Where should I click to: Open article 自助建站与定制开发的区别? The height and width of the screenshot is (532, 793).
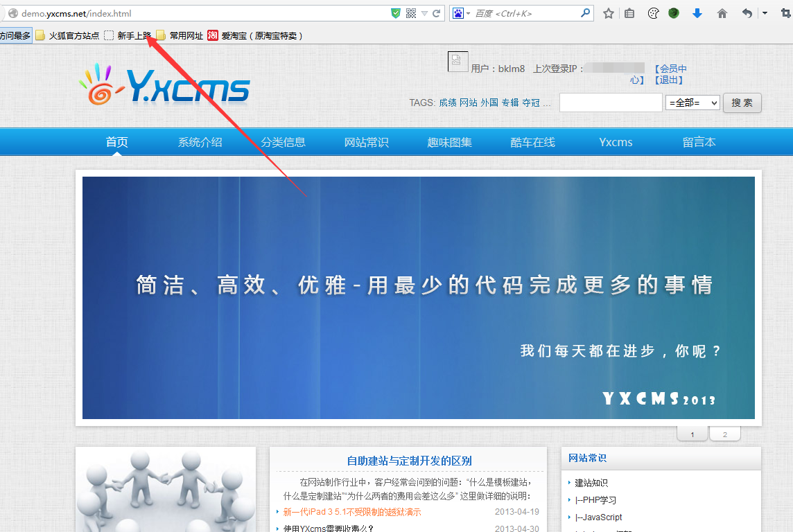(x=409, y=461)
